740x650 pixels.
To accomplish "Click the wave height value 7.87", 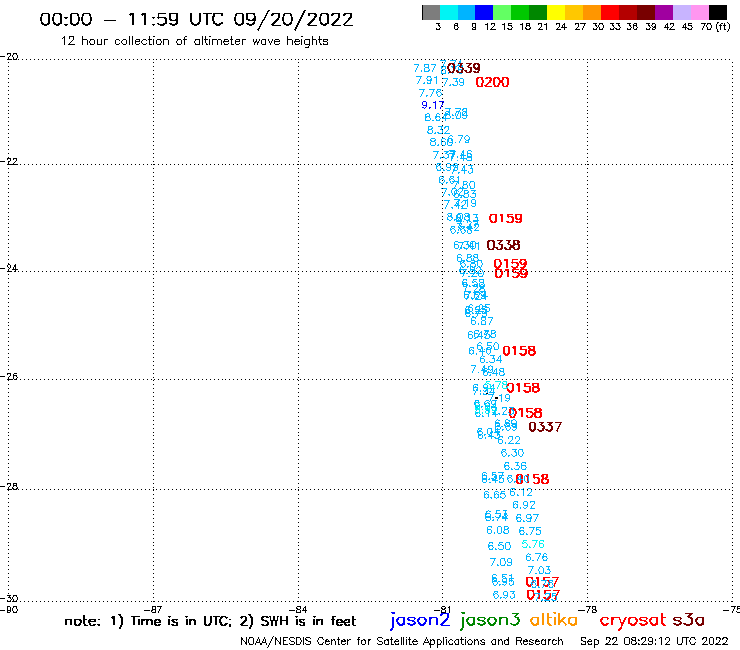I will 425,68.
